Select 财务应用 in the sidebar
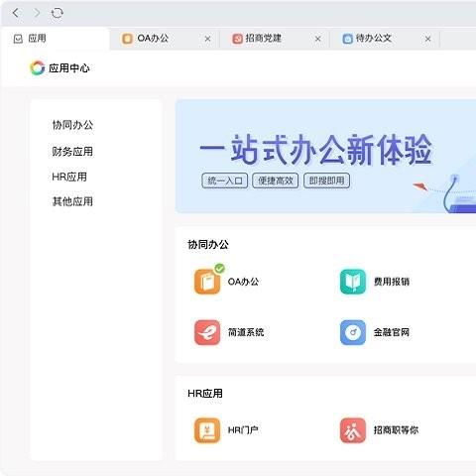This screenshot has height=476, width=476. (72, 152)
